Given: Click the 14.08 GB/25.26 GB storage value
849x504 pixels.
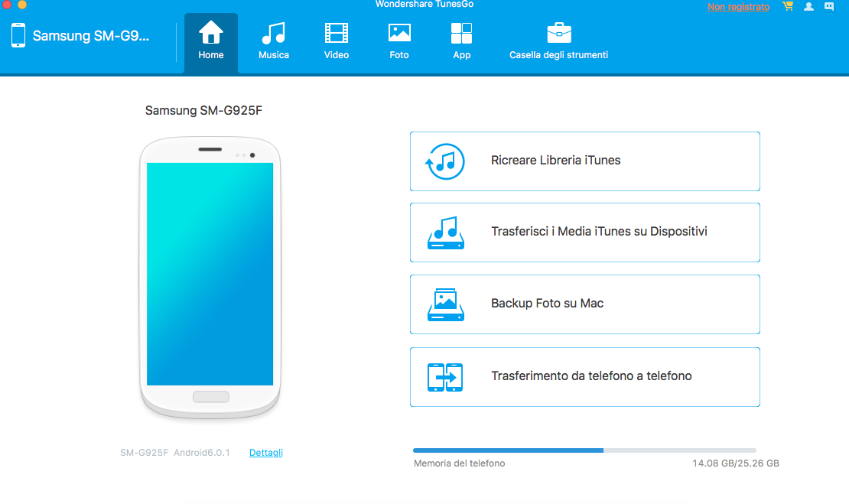Looking at the screenshot, I should 735,463.
